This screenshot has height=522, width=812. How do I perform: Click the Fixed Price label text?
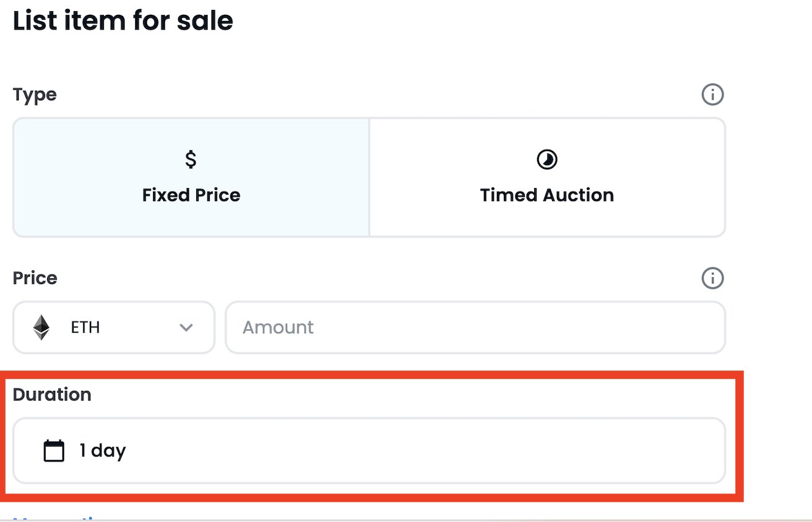[191, 195]
